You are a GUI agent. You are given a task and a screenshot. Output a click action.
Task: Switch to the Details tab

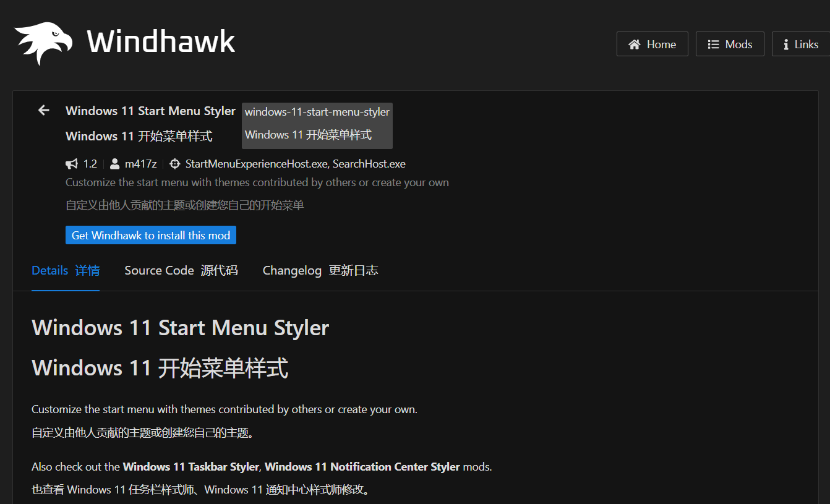click(66, 270)
